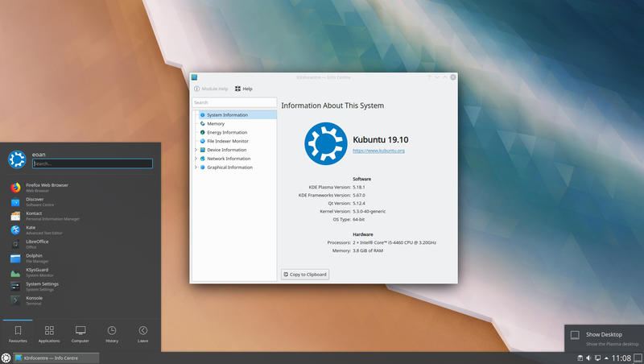Image resolution: width=644 pixels, height=364 pixels.
Task: Switch to the Applications launcher tab
Action: pos(49,334)
